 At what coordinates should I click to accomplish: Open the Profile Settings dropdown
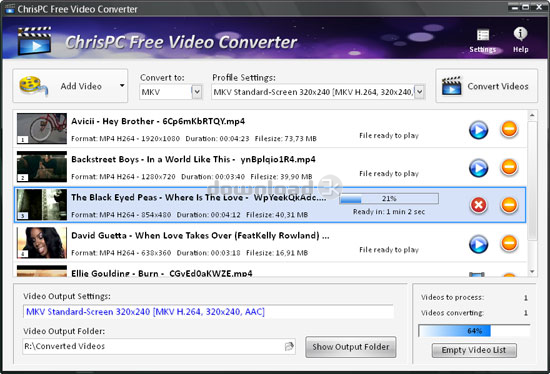pos(420,92)
